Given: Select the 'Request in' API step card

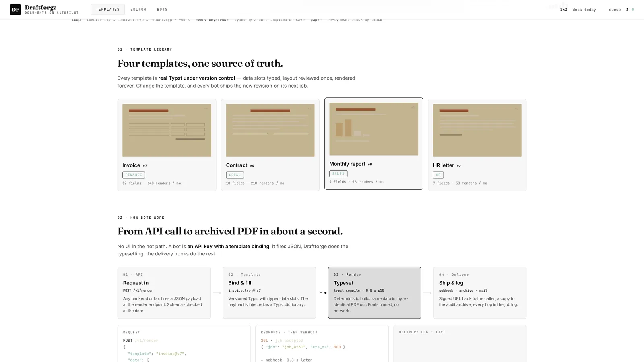Looking at the screenshot, I should (164, 293).
